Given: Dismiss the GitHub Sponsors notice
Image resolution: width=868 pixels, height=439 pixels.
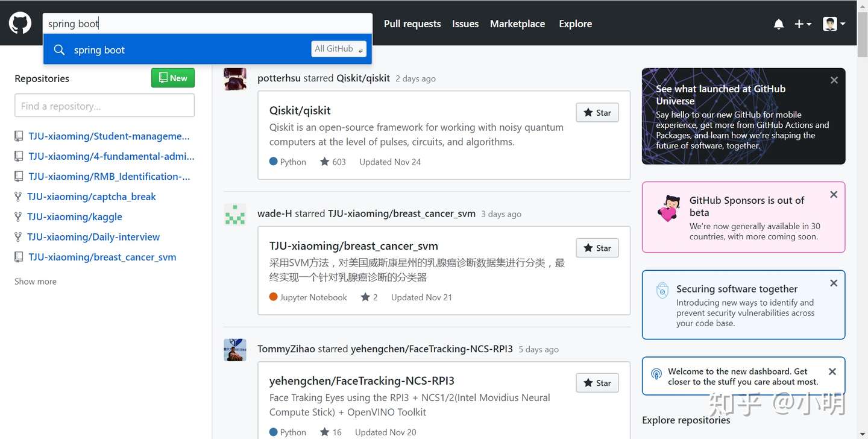Looking at the screenshot, I should click(834, 195).
